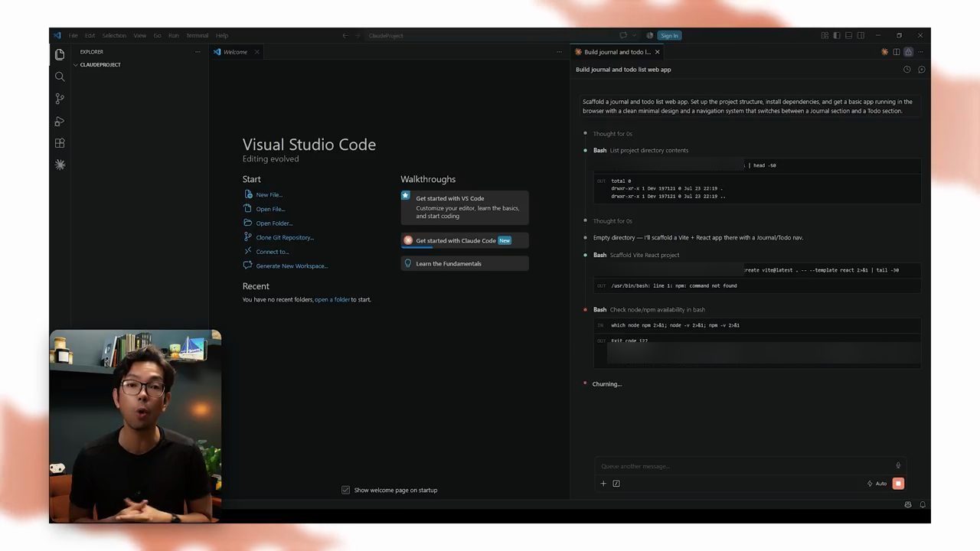
Task: Split the Claude editor with the split icon
Action: tap(897, 52)
